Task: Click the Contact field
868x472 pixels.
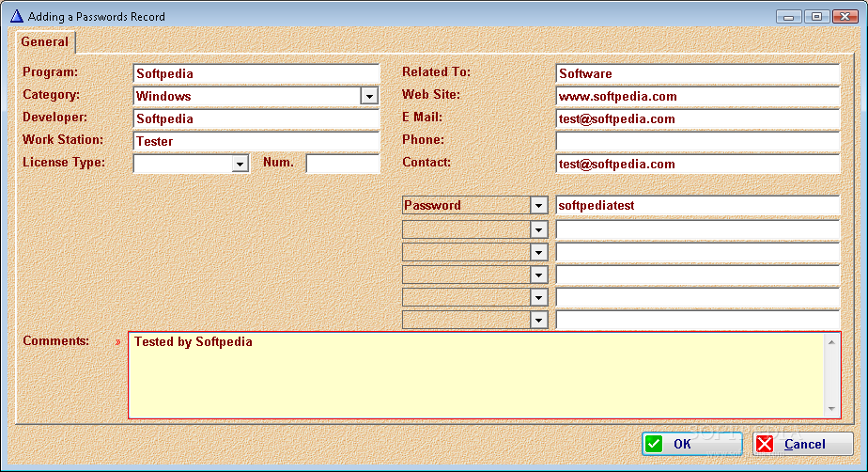Action: tap(697, 164)
